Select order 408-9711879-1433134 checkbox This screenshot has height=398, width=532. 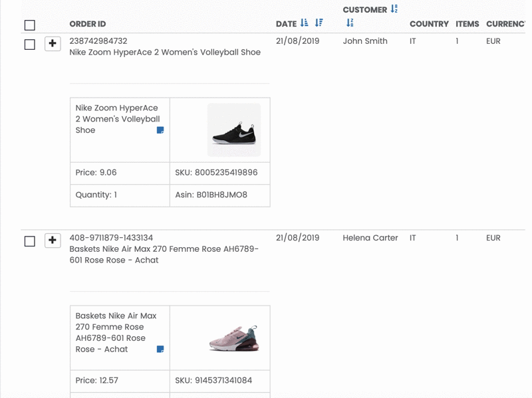tap(30, 241)
